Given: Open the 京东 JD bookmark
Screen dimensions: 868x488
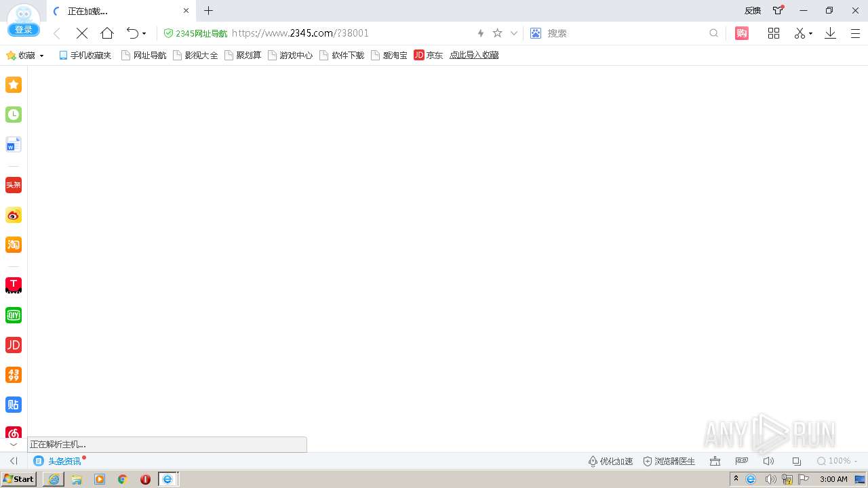Looking at the screenshot, I should (429, 56).
